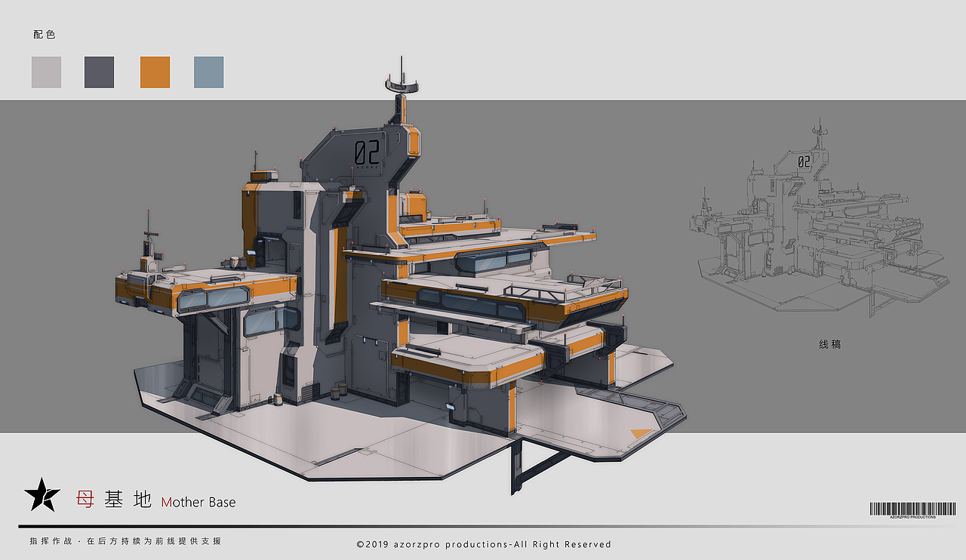The image size is (966, 560).
Task: Click the blue-gray color swatch
Action: click(x=209, y=72)
